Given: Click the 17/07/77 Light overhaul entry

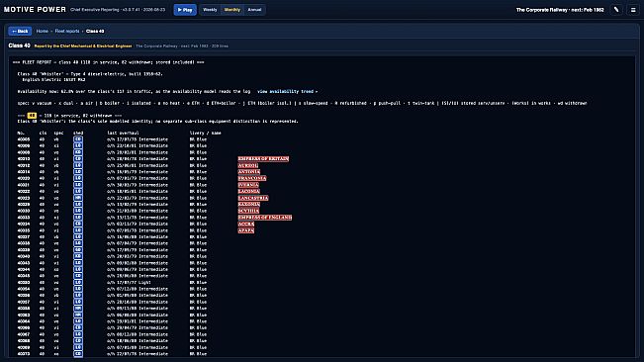Looking at the screenshot, I should (129, 282).
